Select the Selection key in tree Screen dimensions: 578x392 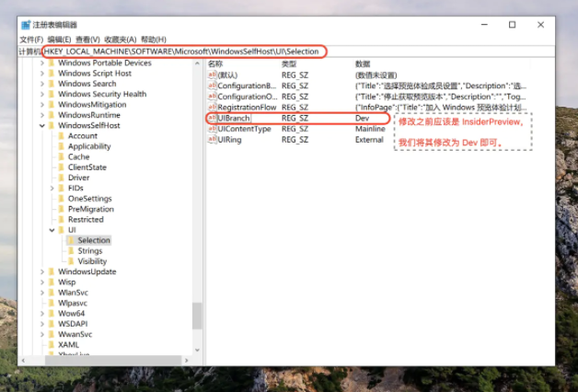click(x=94, y=240)
